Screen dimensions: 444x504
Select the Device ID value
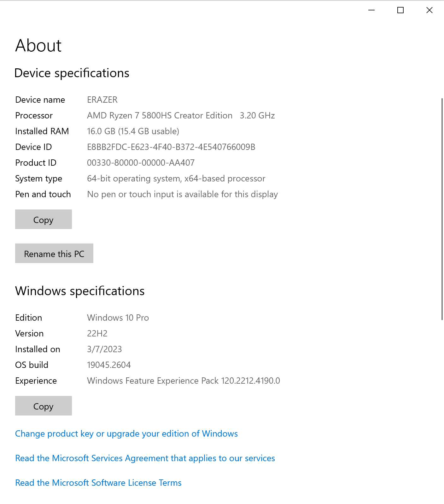click(171, 147)
